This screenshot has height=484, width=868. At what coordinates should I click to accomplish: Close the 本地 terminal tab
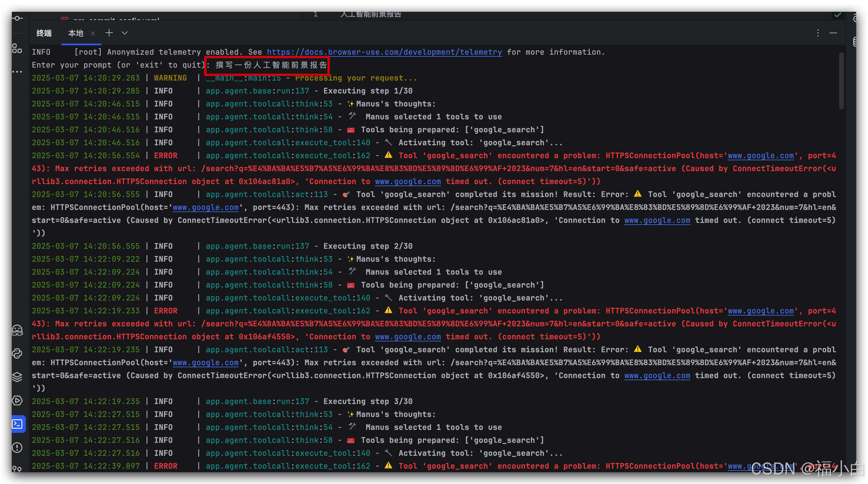(x=93, y=33)
